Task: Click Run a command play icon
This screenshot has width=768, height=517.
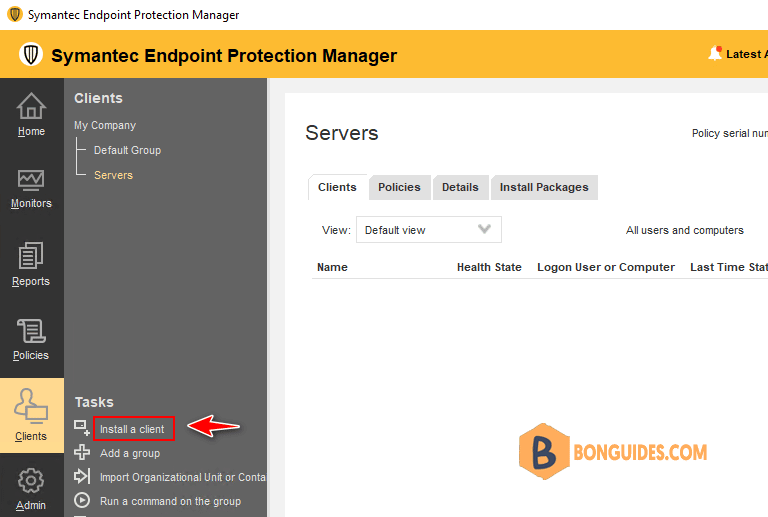Action: click(82, 500)
